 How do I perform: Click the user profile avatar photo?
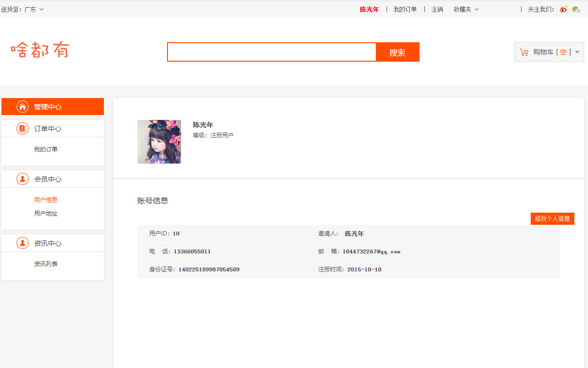coord(159,142)
